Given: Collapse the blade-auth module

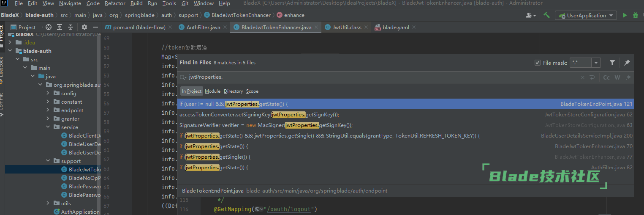Looking at the screenshot, I should [x=10, y=51].
